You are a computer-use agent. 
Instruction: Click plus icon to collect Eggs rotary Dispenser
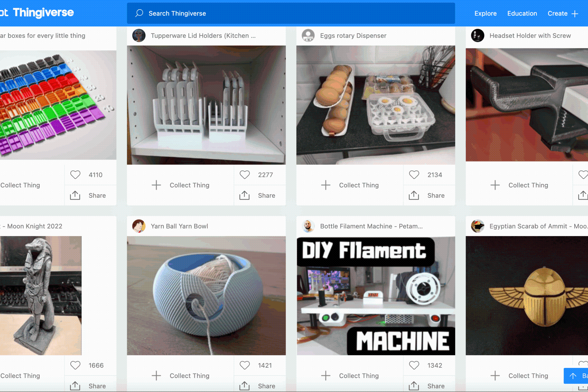tap(326, 185)
